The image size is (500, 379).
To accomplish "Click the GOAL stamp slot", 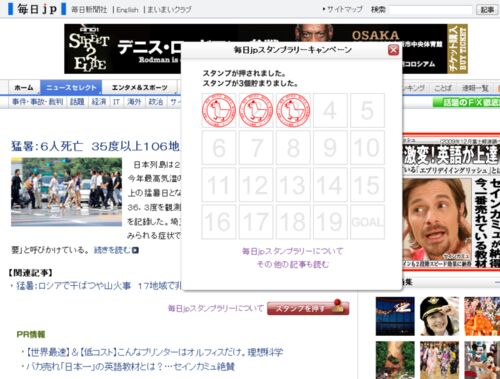I will [x=367, y=222].
